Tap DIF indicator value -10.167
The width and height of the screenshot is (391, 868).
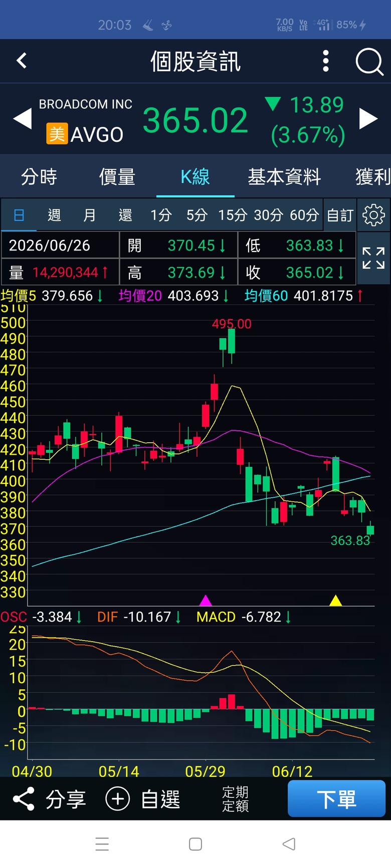coord(147,617)
